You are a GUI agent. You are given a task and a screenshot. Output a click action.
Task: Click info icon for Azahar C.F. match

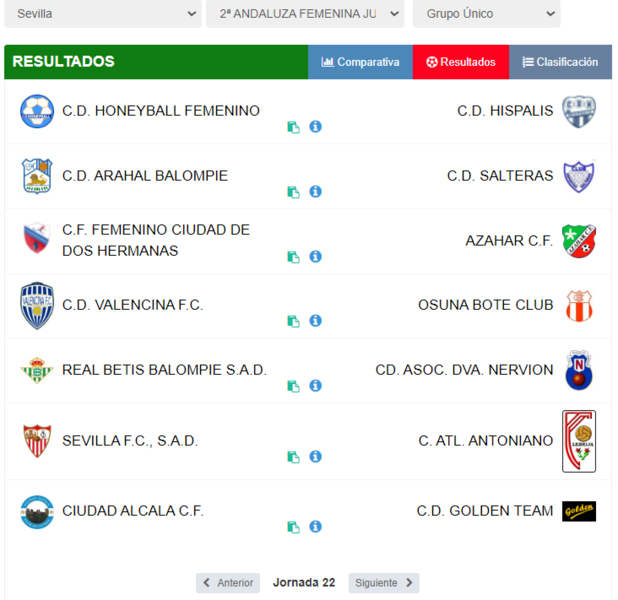tap(315, 256)
